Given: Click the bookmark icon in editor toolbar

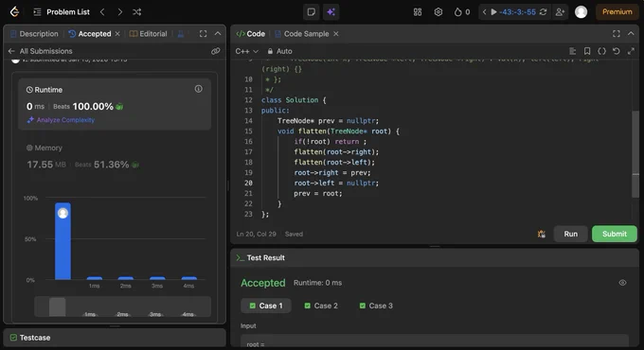Looking at the screenshot, I should 587,51.
